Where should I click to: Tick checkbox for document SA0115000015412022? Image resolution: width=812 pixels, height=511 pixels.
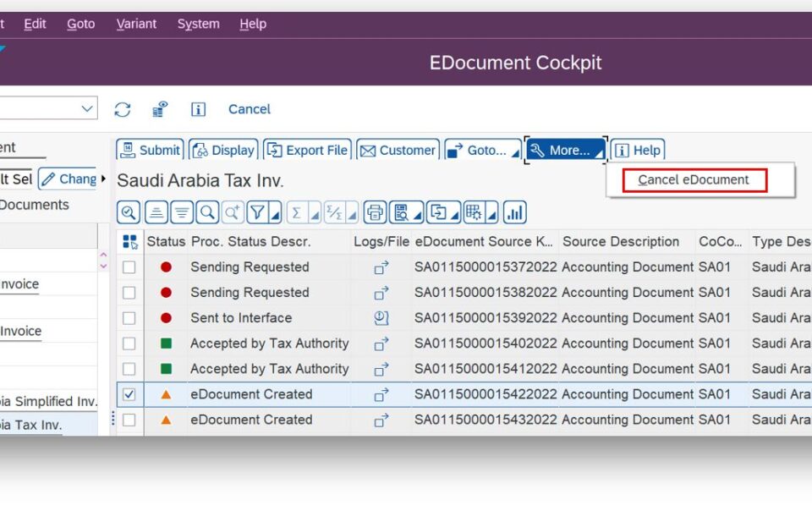click(129, 369)
